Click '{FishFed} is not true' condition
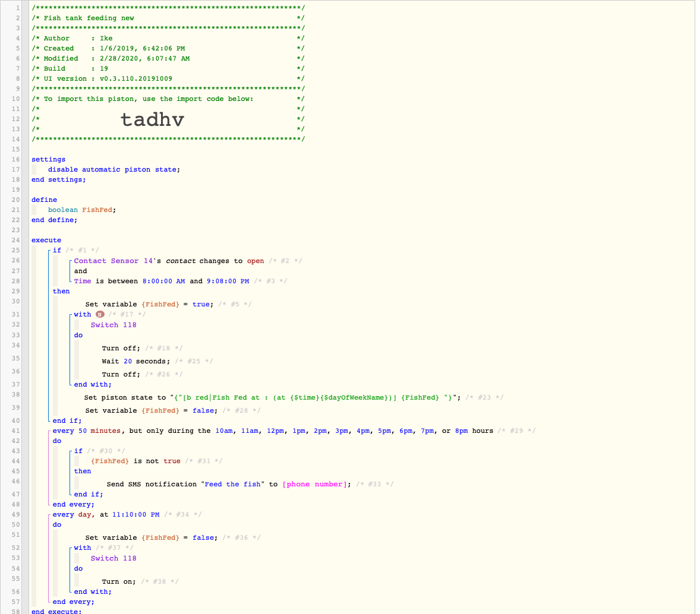Screen dimensions: 700x614 click(135, 461)
